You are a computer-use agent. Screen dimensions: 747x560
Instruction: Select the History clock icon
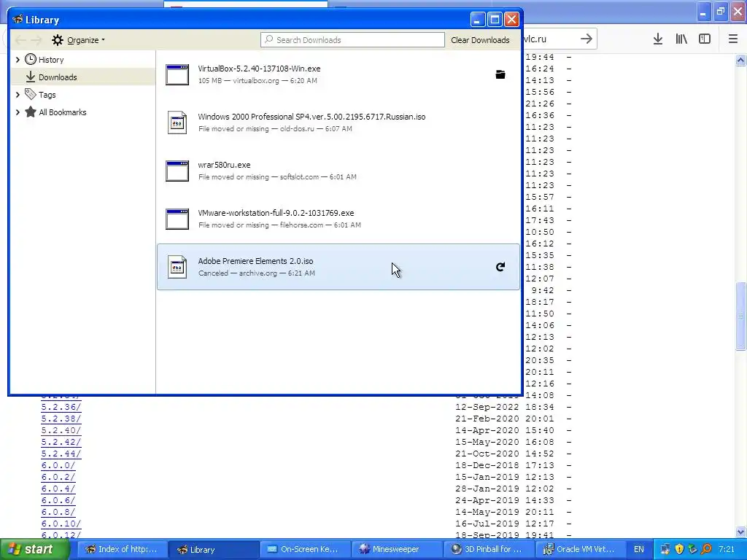click(x=31, y=60)
